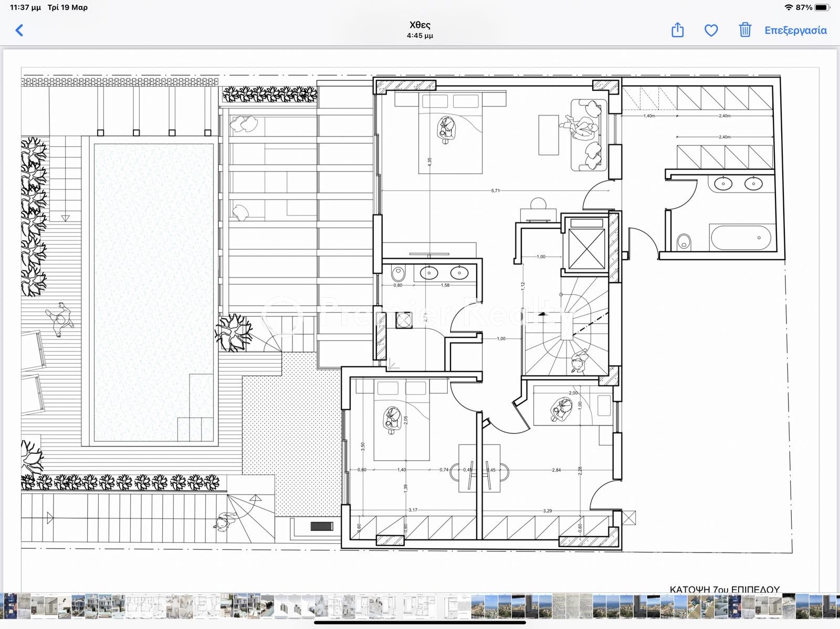Viewport: 840px width, 629px height.
Task: Tap the 11:37 μμ clock
Action: coord(25,7)
